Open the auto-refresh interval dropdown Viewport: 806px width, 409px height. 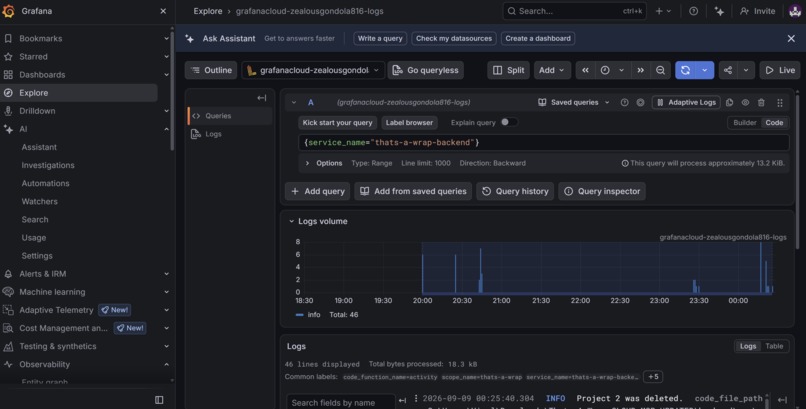[x=705, y=70]
